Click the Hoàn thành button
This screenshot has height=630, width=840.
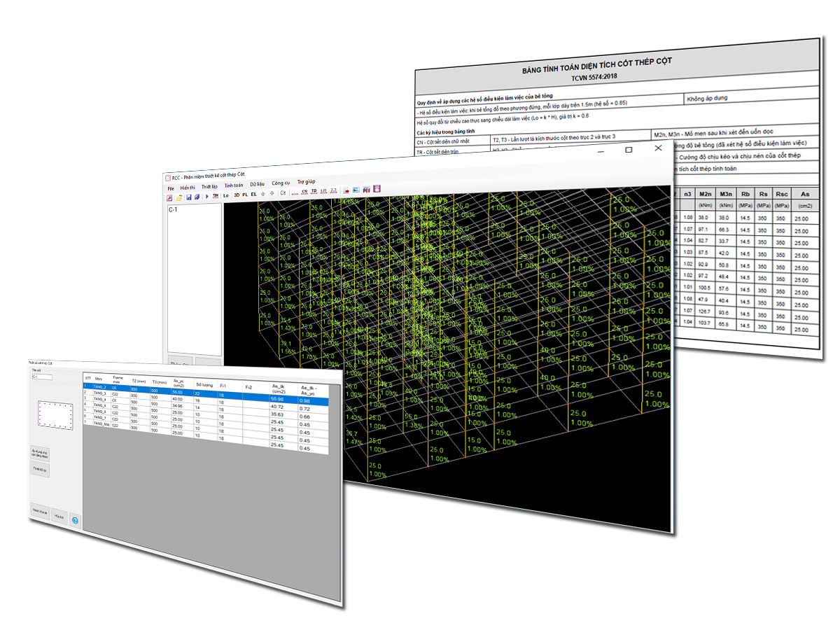coord(39,512)
